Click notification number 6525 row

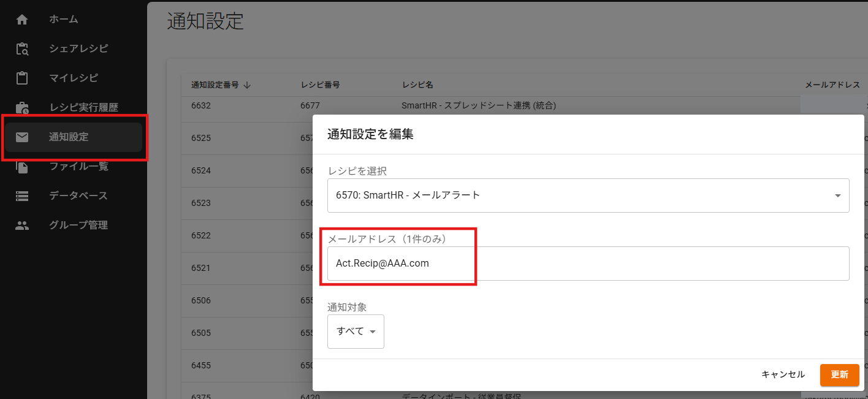coord(201,138)
